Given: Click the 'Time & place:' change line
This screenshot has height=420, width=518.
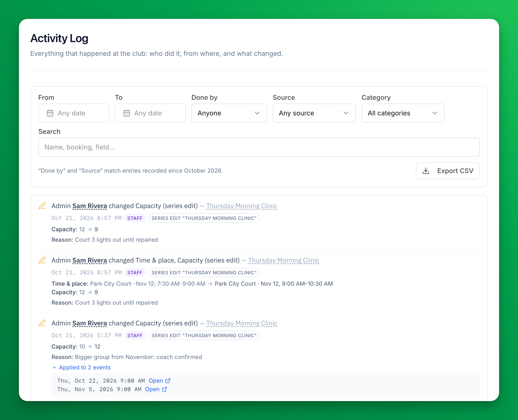Looking at the screenshot, I should [x=192, y=284].
